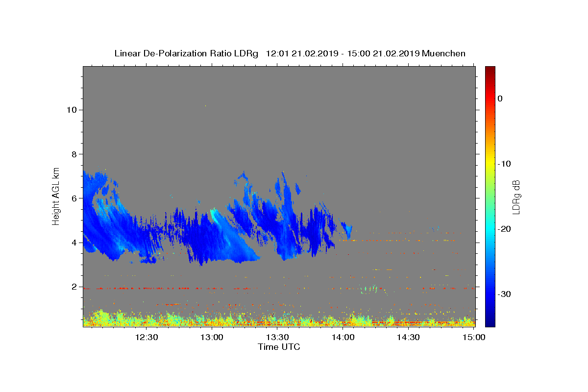Click the dark red top of the colorbar

pyautogui.click(x=490, y=70)
